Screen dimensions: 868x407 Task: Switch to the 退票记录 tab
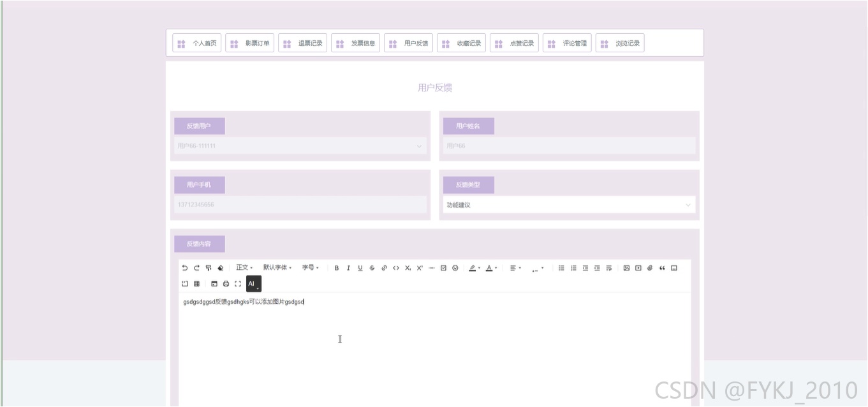pos(302,43)
